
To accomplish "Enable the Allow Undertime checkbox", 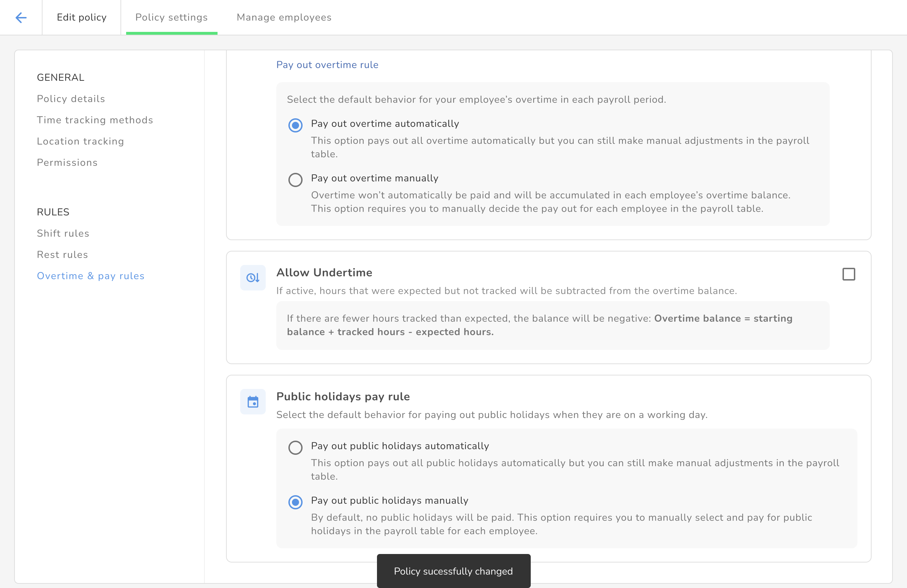I will pyautogui.click(x=848, y=274).
